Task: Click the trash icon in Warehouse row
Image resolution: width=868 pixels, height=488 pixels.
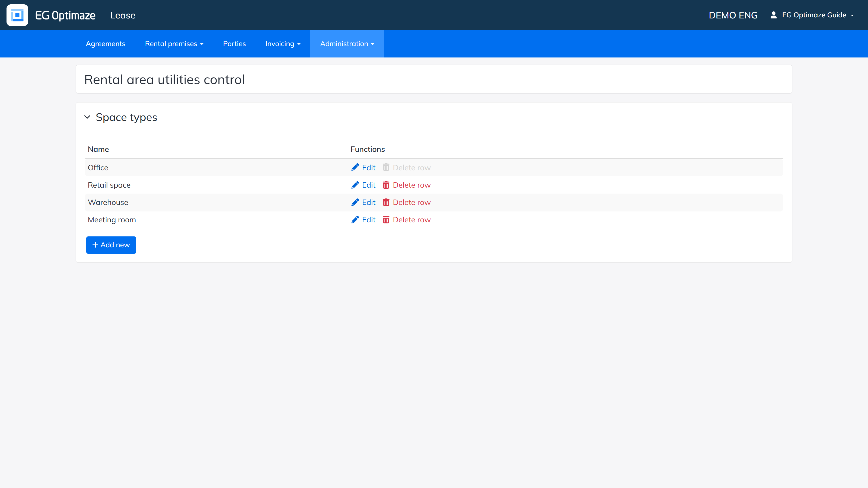Action: 386,202
